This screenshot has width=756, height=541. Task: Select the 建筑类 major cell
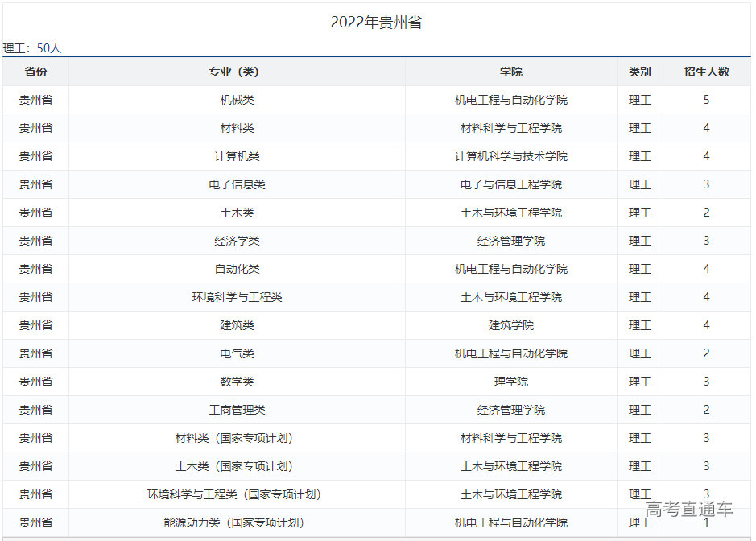tap(237, 325)
